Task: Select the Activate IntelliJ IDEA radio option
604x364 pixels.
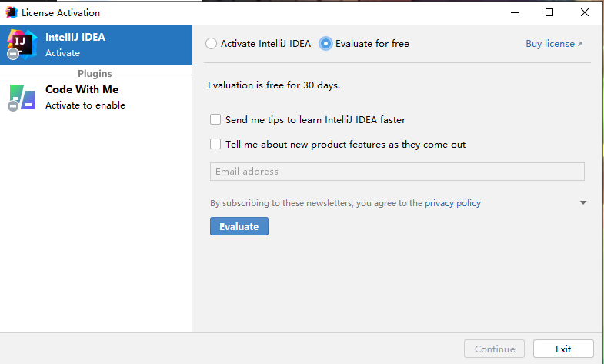Action: [212, 44]
